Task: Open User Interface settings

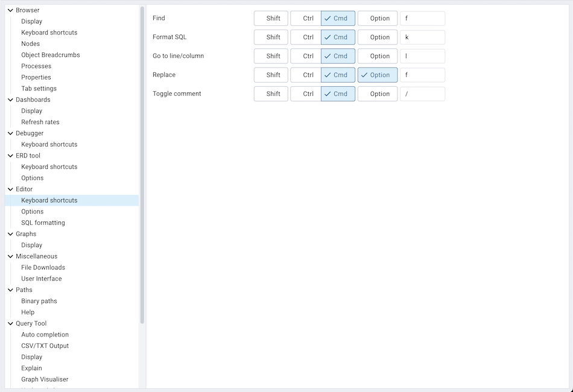Action: pyautogui.click(x=41, y=278)
